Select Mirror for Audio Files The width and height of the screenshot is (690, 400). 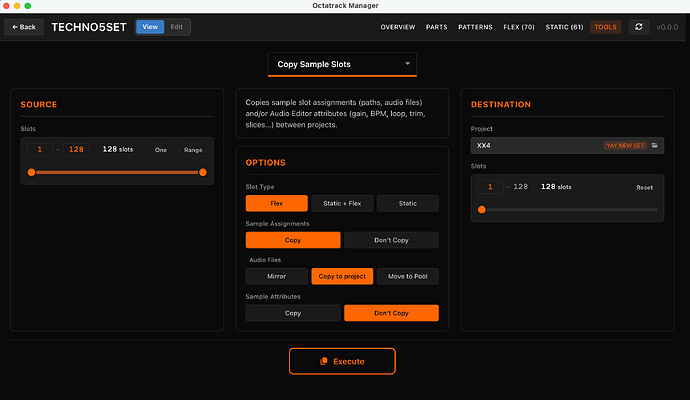click(x=276, y=276)
